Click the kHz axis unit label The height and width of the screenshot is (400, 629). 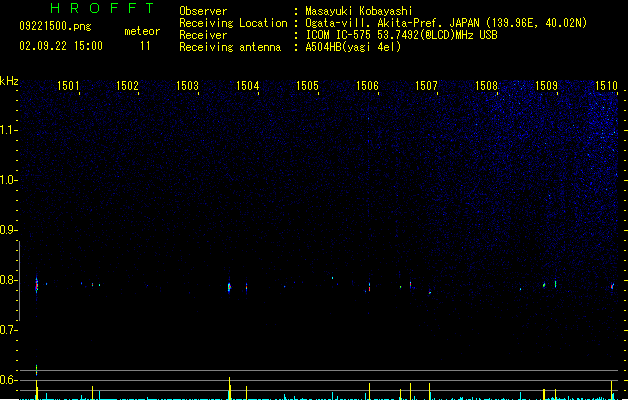(x=9, y=81)
